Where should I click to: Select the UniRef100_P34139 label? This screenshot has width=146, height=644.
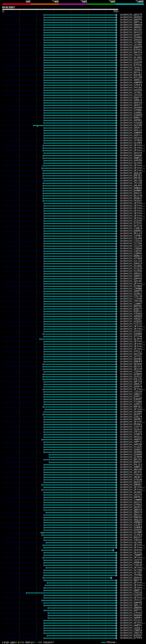point(131,565)
